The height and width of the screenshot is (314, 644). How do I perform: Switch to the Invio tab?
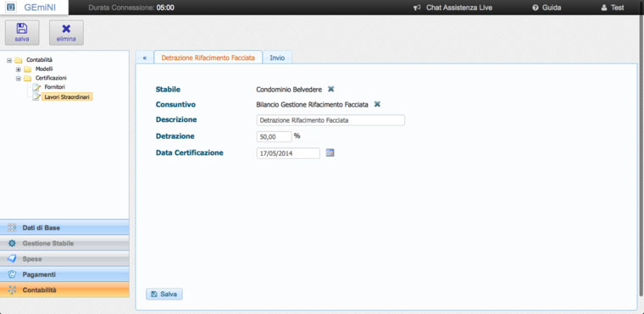tap(277, 58)
